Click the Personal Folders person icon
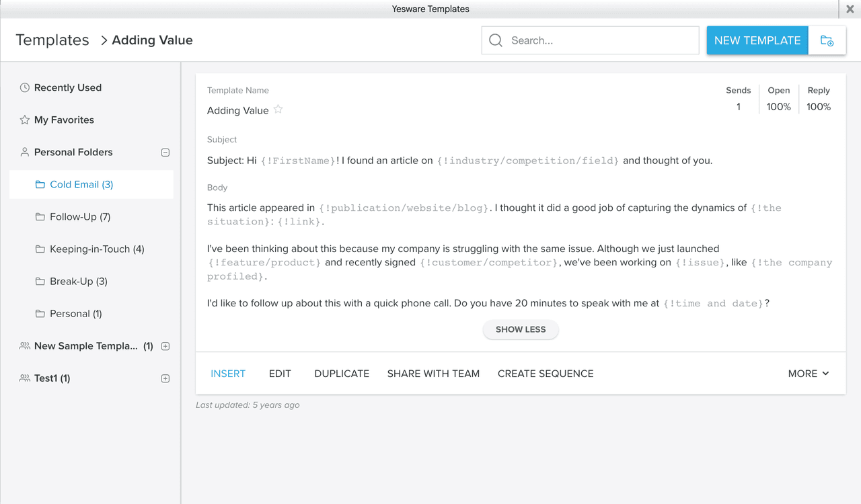Screen dimensions: 861x504 click(25, 152)
